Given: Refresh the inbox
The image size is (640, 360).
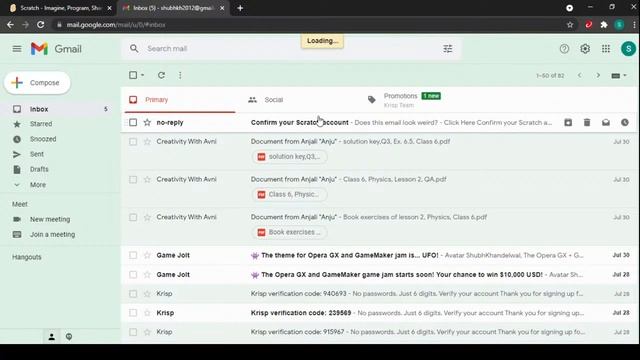Looking at the screenshot, I should (161, 75).
